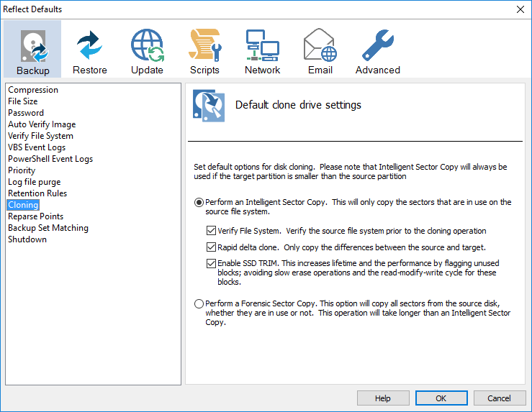Open the Update globe icon
Viewport: 532px width, 412px height.
[x=147, y=46]
